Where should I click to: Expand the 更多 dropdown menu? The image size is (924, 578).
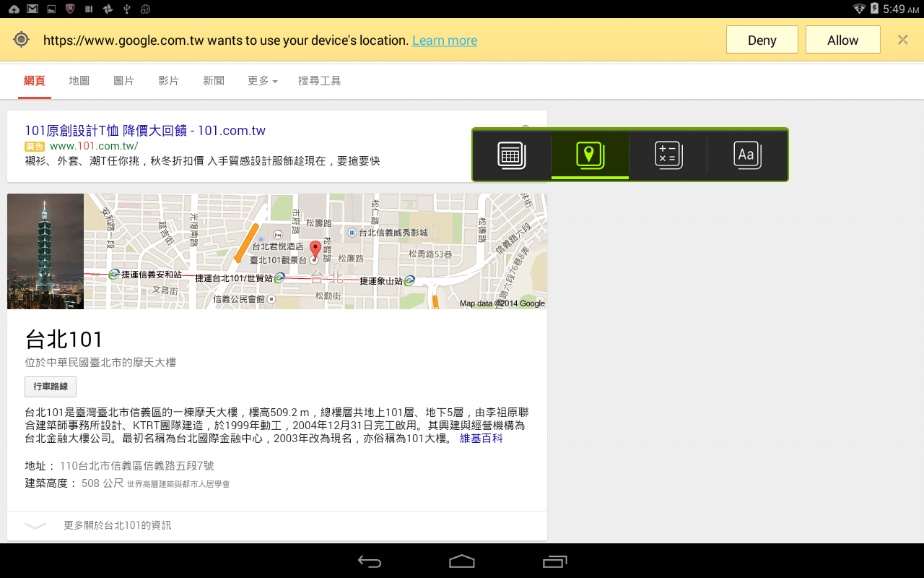[x=263, y=81]
